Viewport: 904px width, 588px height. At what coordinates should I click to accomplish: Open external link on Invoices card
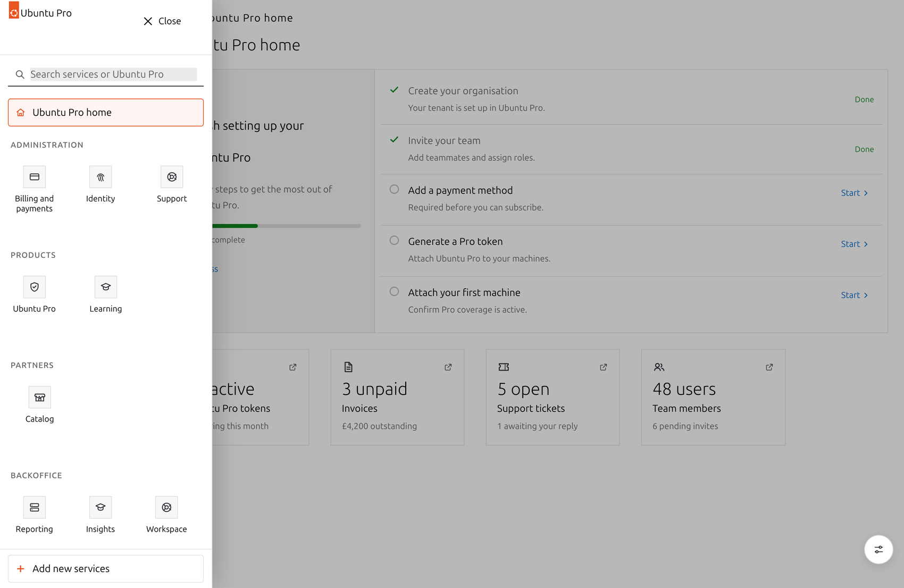pyautogui.click(x=448, y=367)
